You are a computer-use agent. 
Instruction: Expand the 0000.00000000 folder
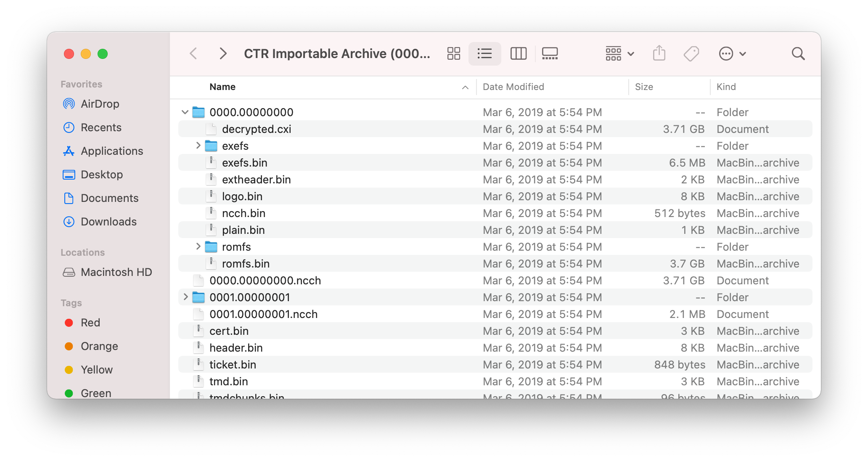pos(186,112)
